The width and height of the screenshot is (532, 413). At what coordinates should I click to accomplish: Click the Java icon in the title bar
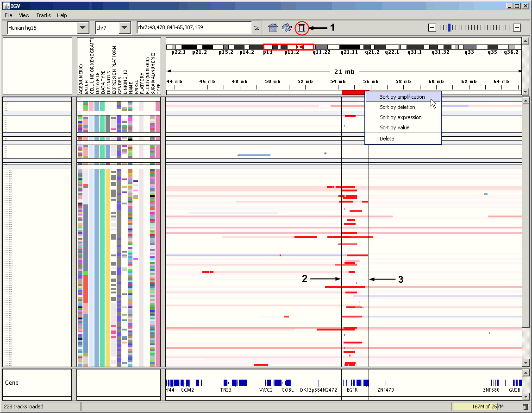6,6
